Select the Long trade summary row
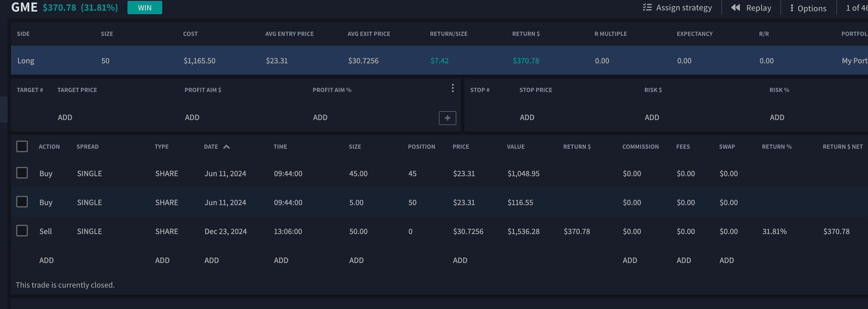The height and width of the screenshot is (309, 868). (x=236, y=60)
